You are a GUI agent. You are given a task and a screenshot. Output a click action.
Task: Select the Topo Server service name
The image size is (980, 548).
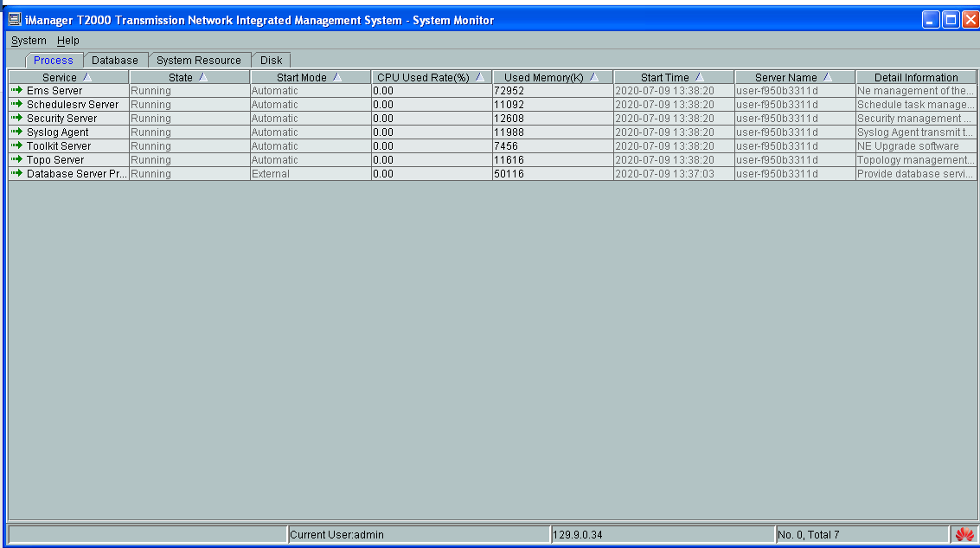[x=55, y=159]
